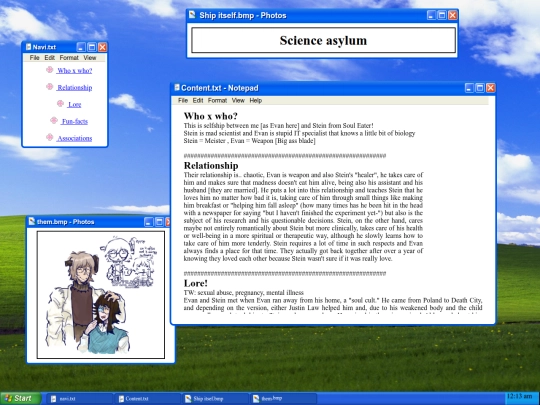
Task: Open the View menu in Content.txt Notepad
Action: (238, 101)
